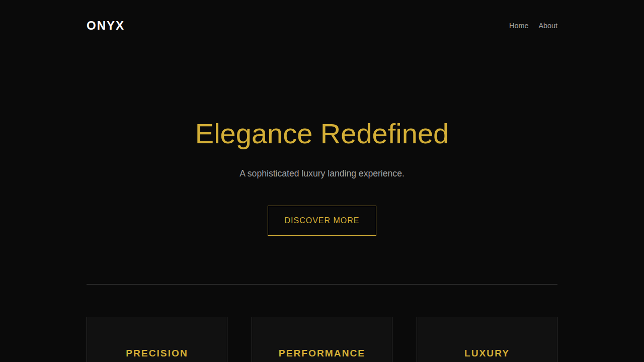
Task: Click the word DISCOVER inside the button
Action: [306, 221]
